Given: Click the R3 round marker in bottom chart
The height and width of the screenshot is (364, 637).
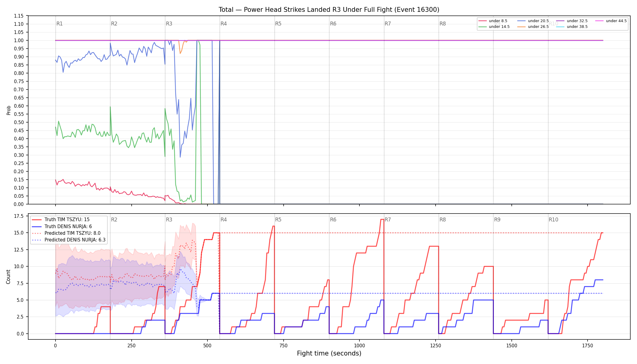Looking at the screenshot, I should coord(169,220).
